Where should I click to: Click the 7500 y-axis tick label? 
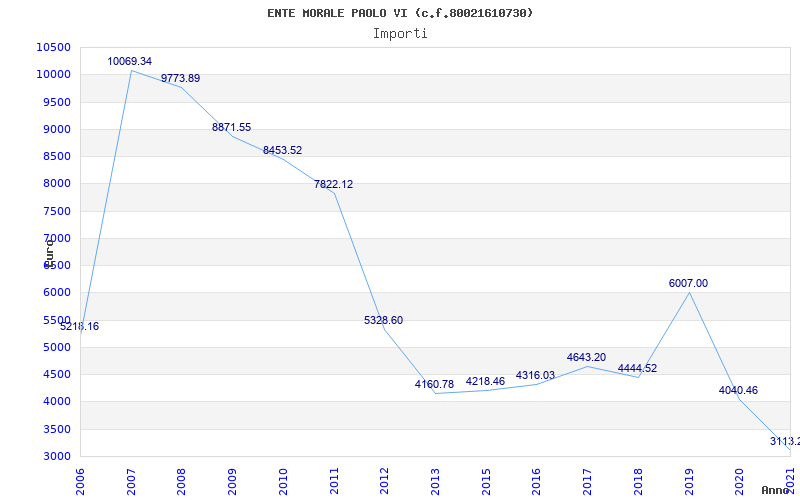click(x=56, y=211)
